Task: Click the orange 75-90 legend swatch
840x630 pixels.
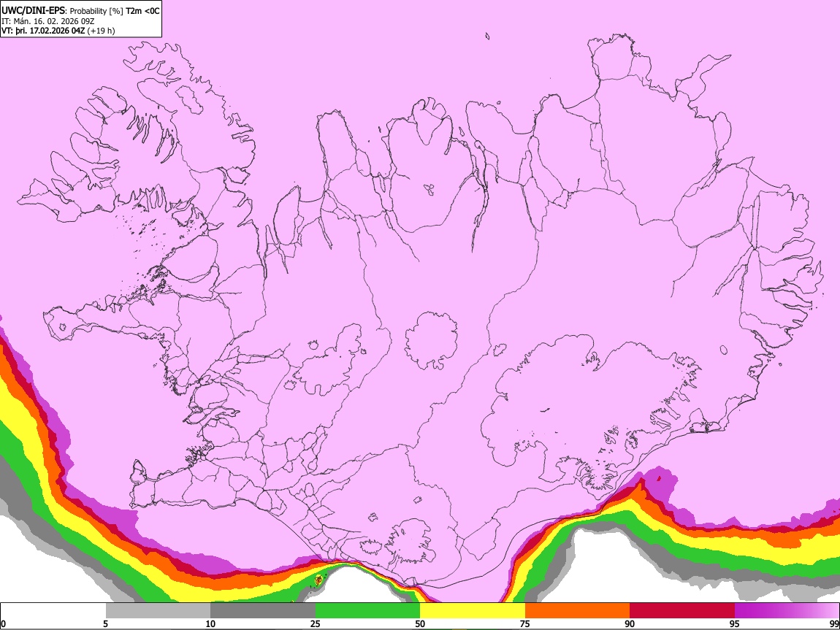Action: tap(578, 611)
